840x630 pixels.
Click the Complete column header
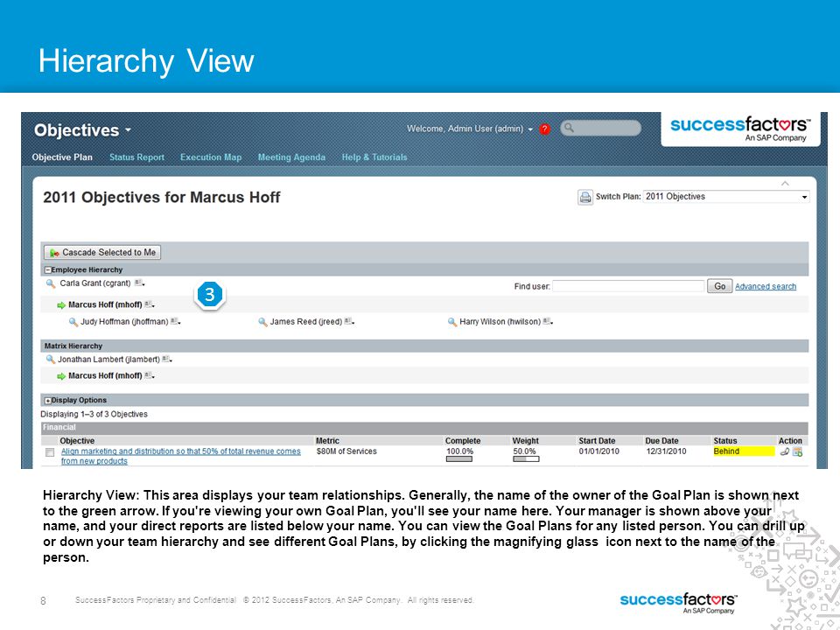[463, 441]
